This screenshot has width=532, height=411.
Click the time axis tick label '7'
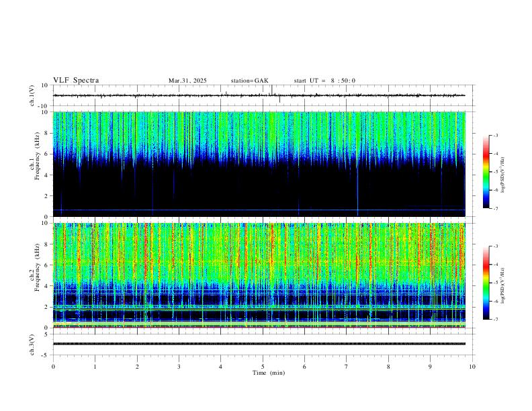tap(347, 367)
